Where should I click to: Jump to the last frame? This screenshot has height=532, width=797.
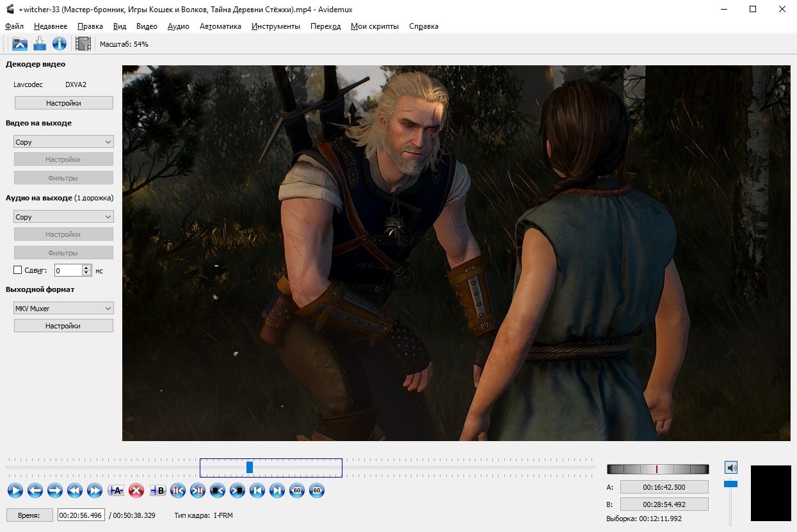(277, 491)
